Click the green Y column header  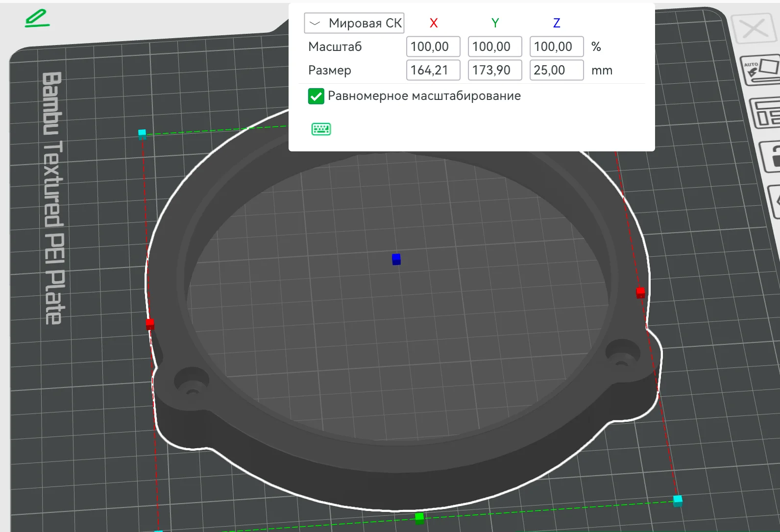[495, 23]
